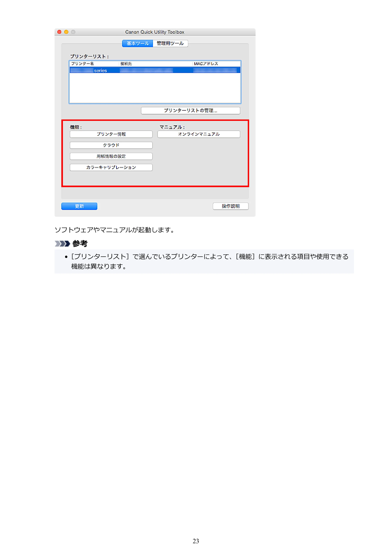392x555 pixels.
Task: Switch to the 基本ツール tab
Action: 137,44
